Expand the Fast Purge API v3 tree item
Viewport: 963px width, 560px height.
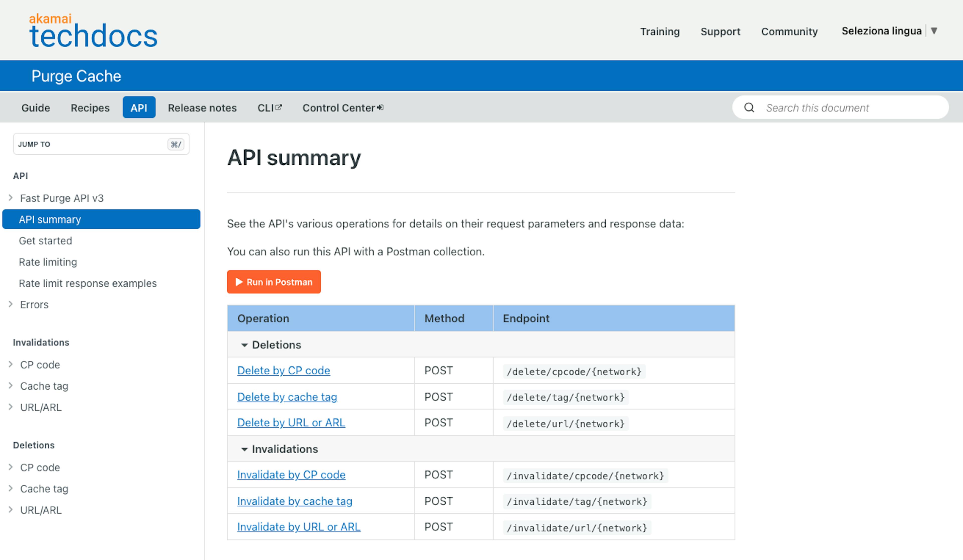(x=11, y=198)
